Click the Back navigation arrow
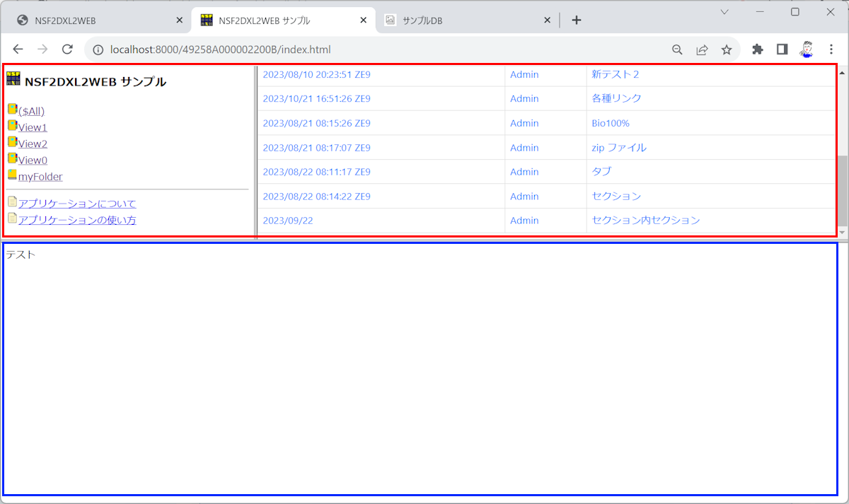 [18, 49]
